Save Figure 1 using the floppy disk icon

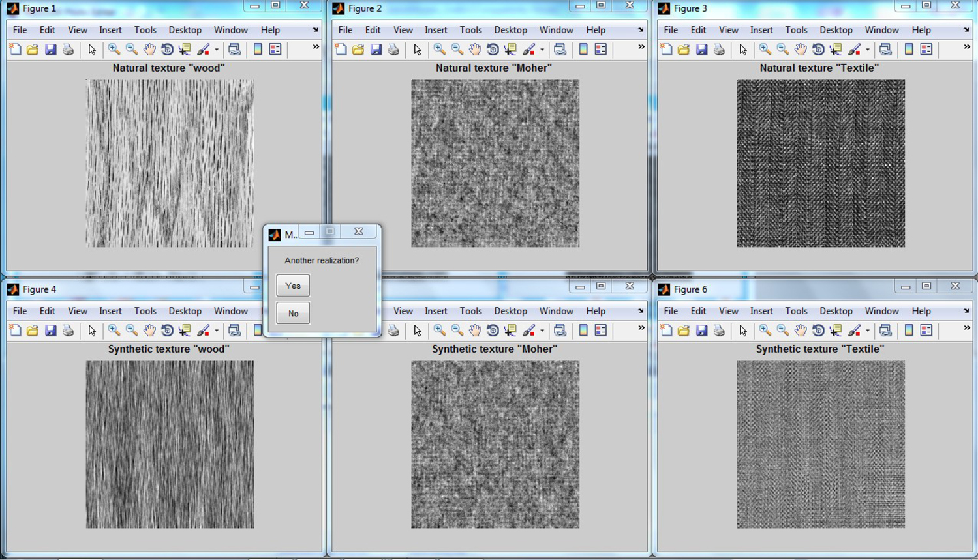pyautogui.click(x=50, y=50)
